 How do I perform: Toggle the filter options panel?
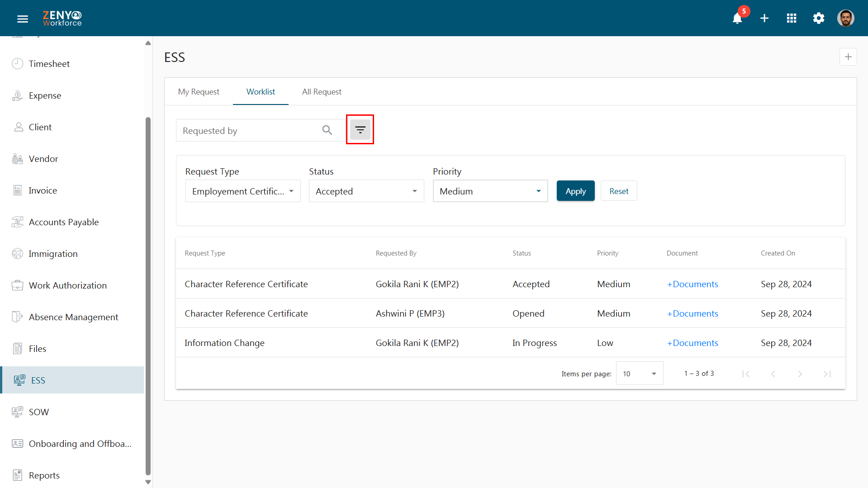pyautogui.click(x=360, y=130)
